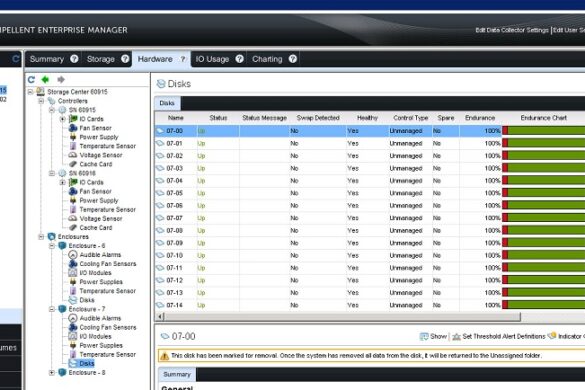Click Audible Alarms icon under Enclosure - 6
585x390 pixels.
(x=73, y=255)
